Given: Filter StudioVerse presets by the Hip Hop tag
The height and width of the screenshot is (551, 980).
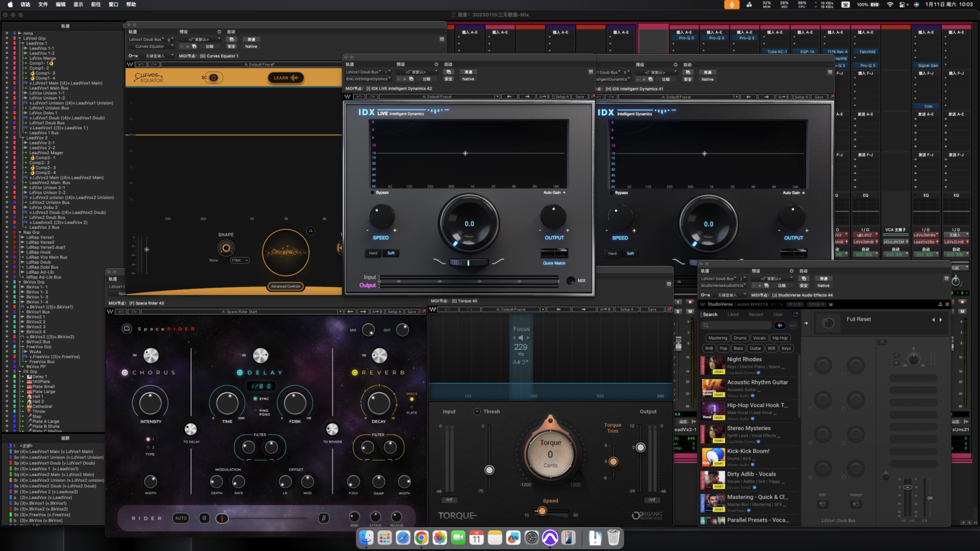Looking at the screenshot, I should (x=780, y=338).
